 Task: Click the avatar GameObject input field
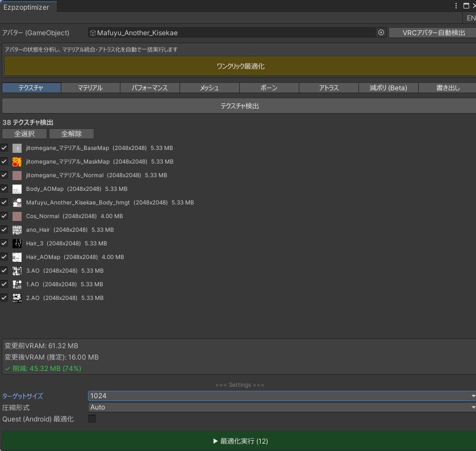click(x=227, y=33)
